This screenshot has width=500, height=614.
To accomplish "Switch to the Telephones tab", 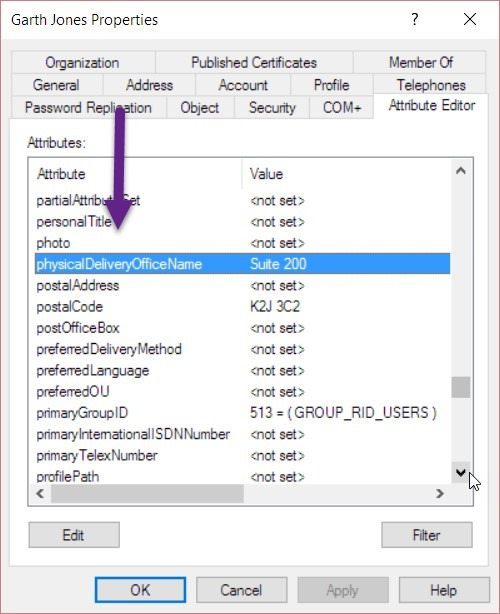I will (x=431, y=85).
